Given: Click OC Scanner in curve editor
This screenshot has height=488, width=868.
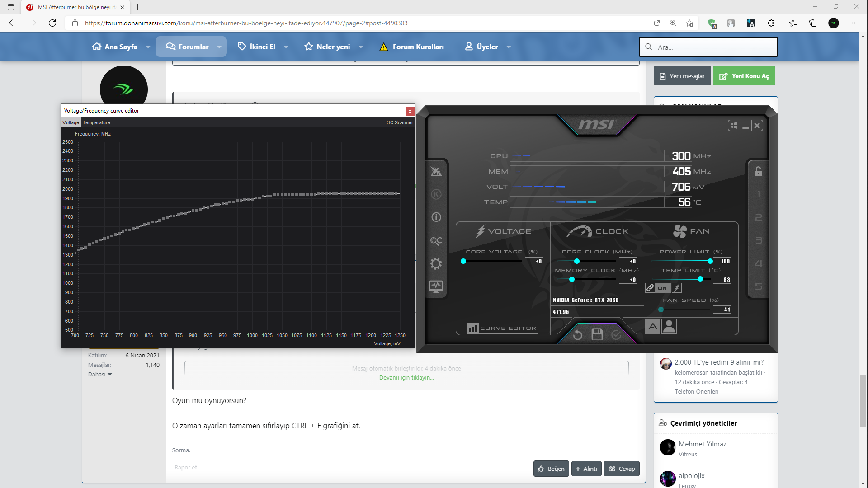Looking at the screenshot, I should click(x=400, y=122).
